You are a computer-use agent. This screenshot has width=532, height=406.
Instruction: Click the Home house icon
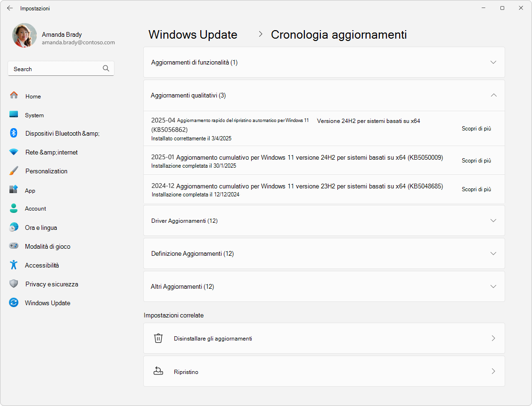click(14, 95)
